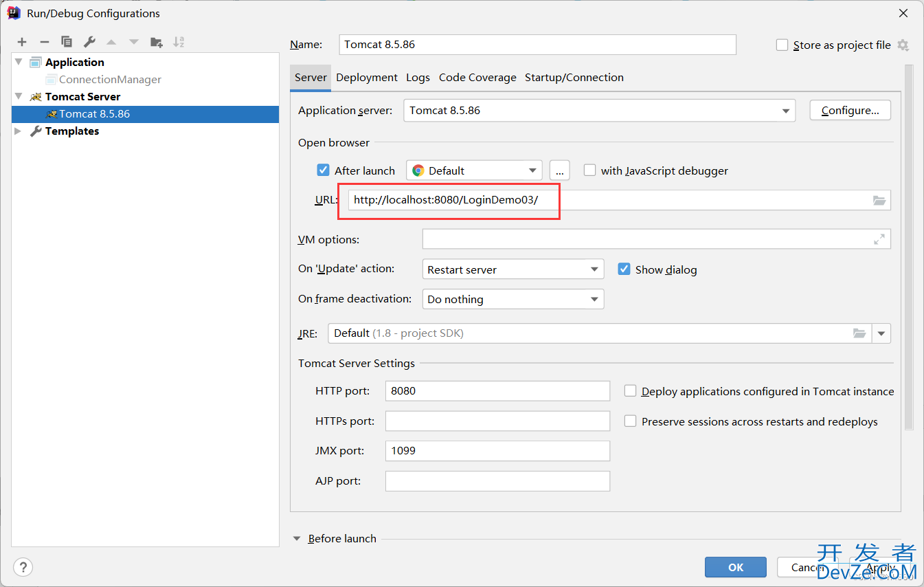
Task: Move configuration up arrow
Action: (111, 42)
